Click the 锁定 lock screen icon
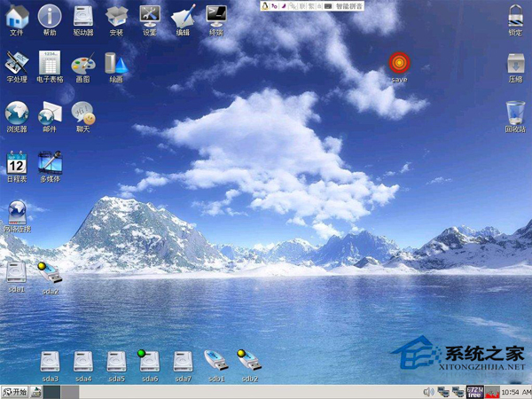 tap(514, 16)
